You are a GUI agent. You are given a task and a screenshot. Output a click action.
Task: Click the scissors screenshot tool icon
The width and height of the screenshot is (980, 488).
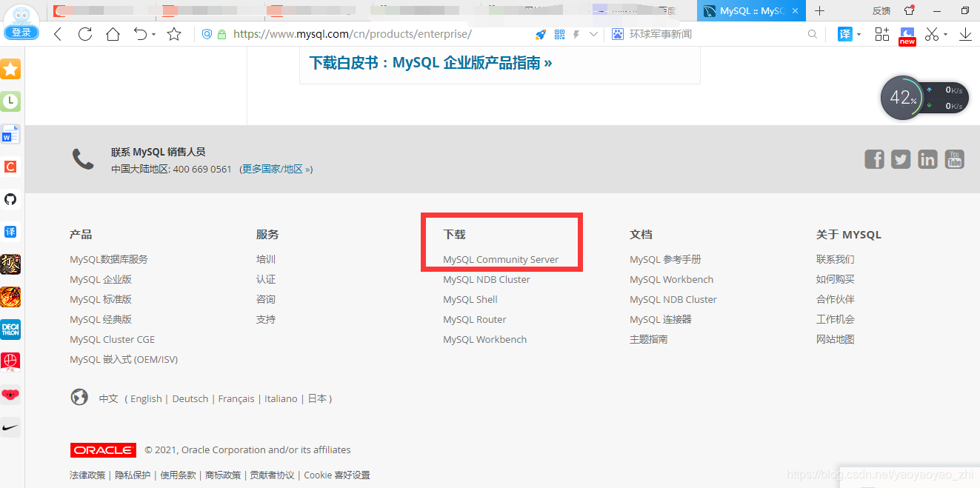point(932,34)
